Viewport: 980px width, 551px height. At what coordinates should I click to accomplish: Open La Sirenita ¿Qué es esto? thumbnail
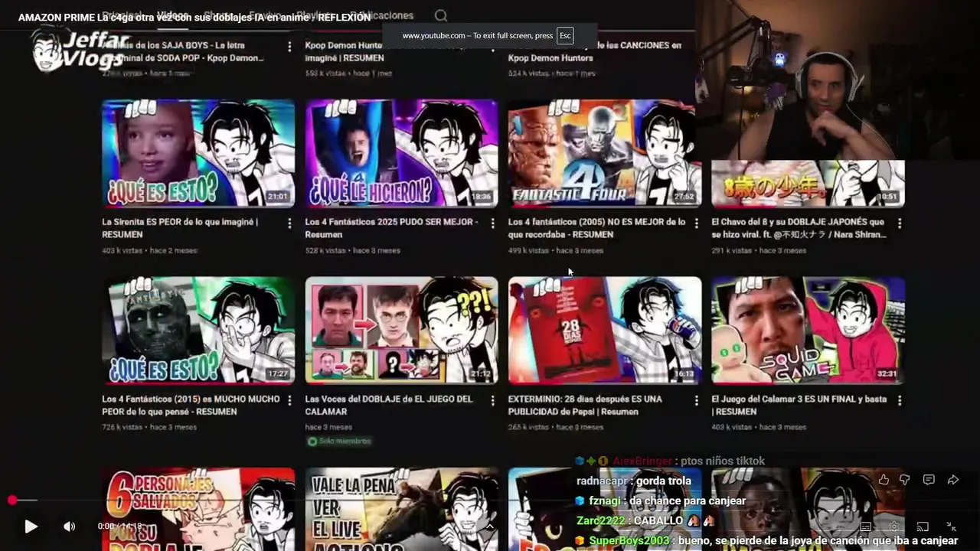coord(198,153)
